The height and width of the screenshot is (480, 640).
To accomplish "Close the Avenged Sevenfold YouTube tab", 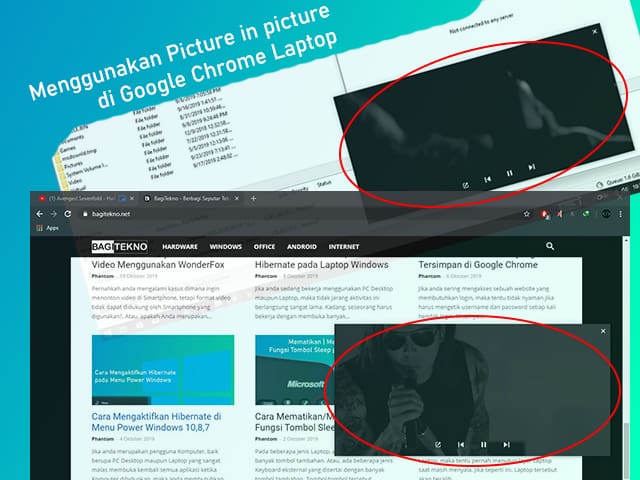I will coord(131,198).
